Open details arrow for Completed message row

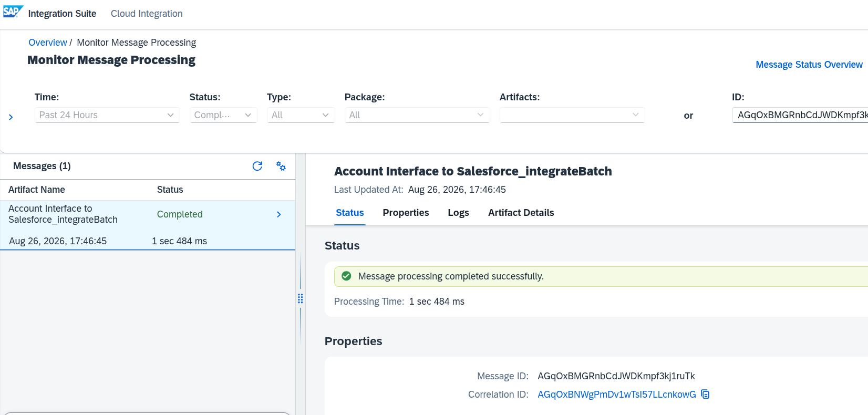click(279, 214)
